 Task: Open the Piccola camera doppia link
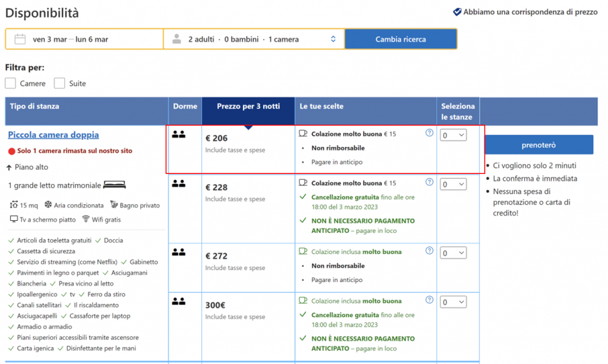coord(53,135)
